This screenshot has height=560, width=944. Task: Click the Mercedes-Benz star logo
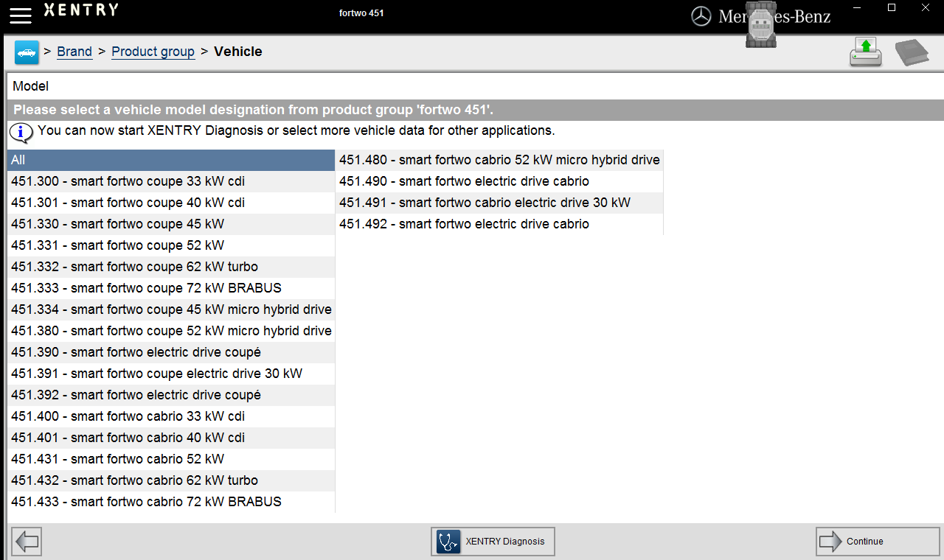coord(701,16)
